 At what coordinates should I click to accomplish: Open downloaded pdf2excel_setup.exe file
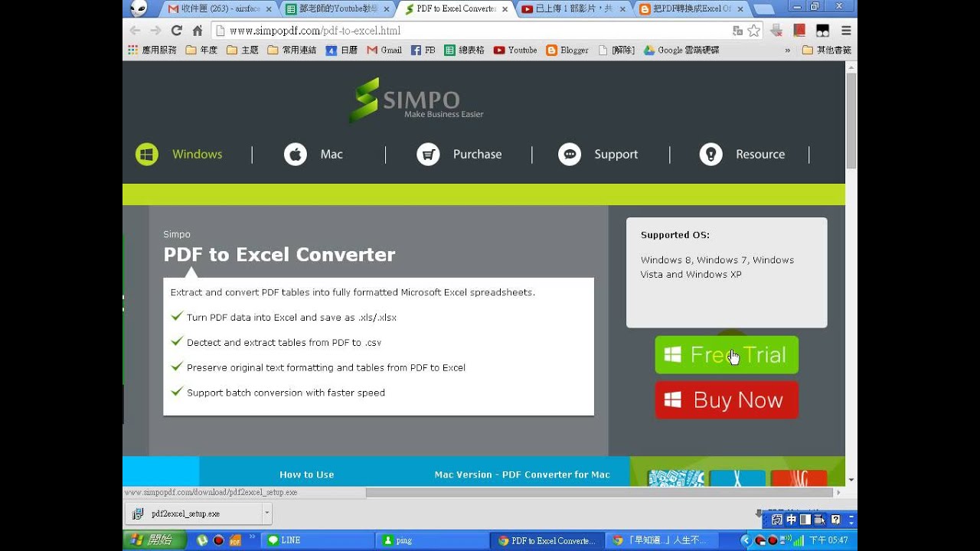[194, 514]
